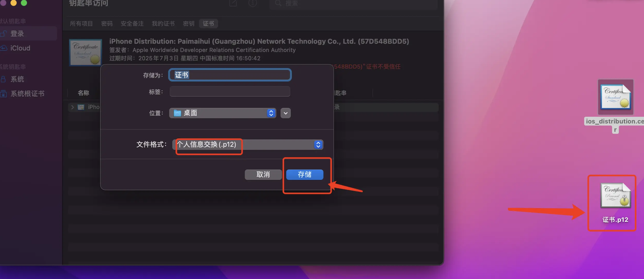Screen dimensions: 644x279
Task: Click the 系统根证书 drawer icon in sidebar
Action: [3, 94]
